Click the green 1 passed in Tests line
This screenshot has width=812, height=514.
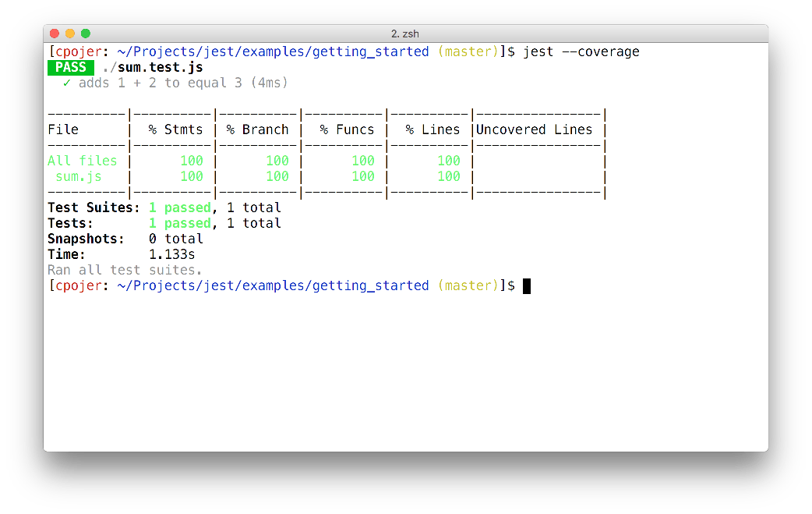click(179, 223)
